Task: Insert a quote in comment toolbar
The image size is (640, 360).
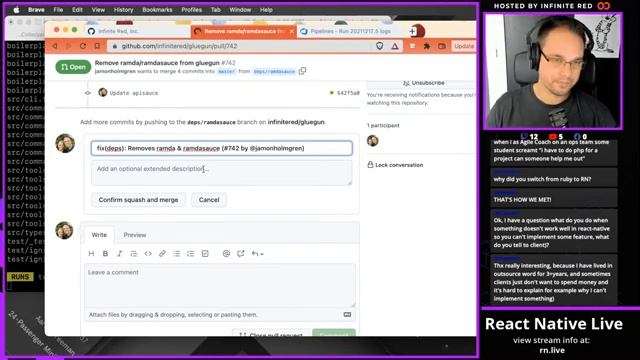Action: click(x=134, y=253)
